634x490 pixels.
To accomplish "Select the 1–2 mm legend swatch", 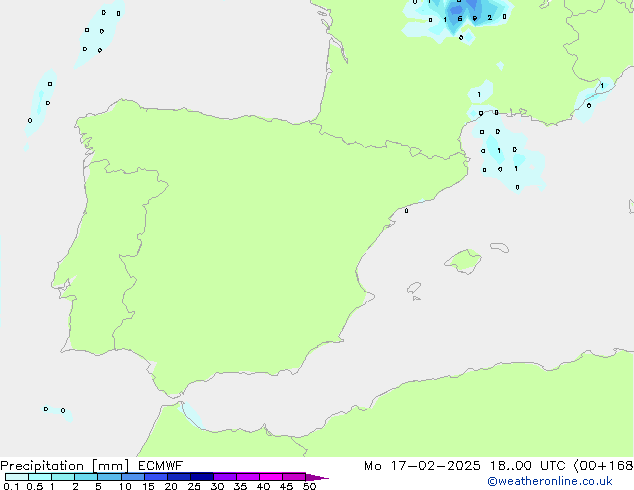I will [x=63, y=477].
